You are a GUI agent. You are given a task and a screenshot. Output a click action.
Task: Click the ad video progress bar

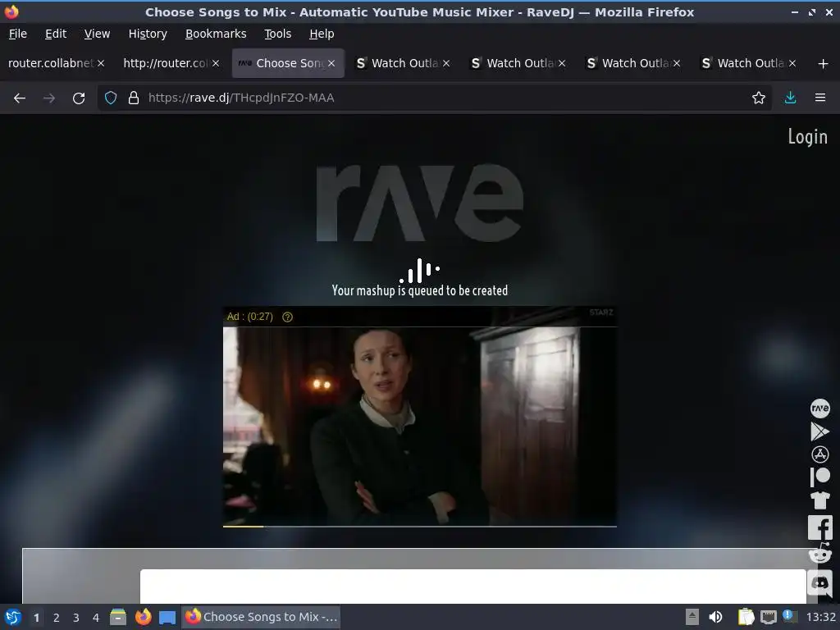[419, 527]
